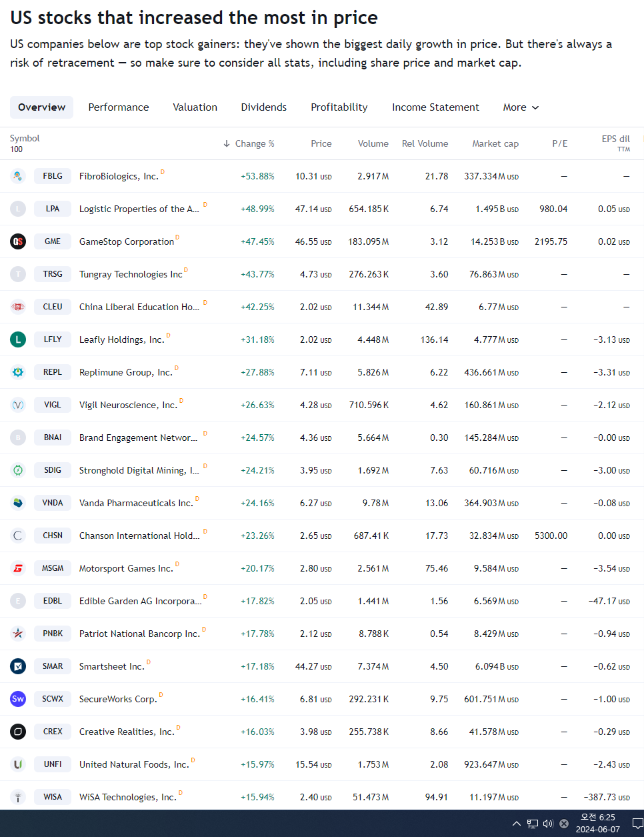Open the taskbar clock and date

coord(598,824)
